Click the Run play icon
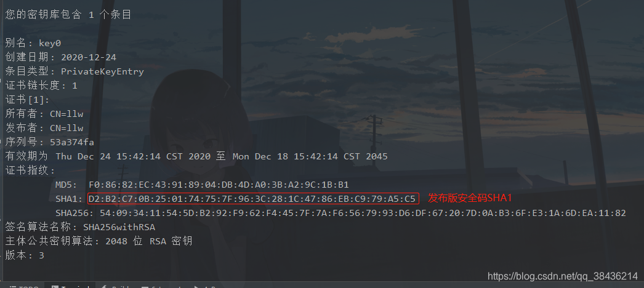 click(x=197, y=287)
